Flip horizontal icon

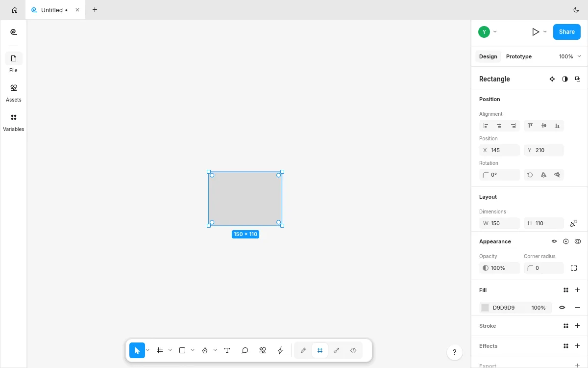pyautogui.click(x=544, y=175)
